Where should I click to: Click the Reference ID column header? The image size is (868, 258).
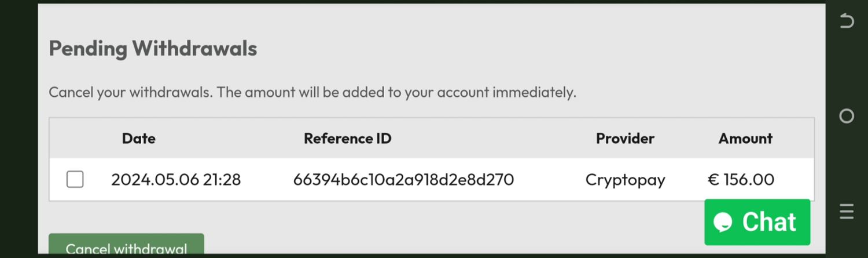347,139
